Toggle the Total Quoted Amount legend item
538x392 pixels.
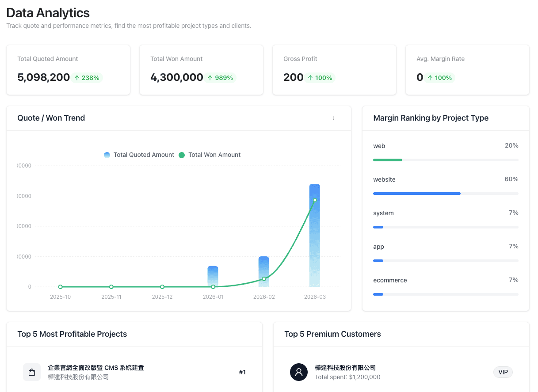pyautogui.click(x=139, y=155)
